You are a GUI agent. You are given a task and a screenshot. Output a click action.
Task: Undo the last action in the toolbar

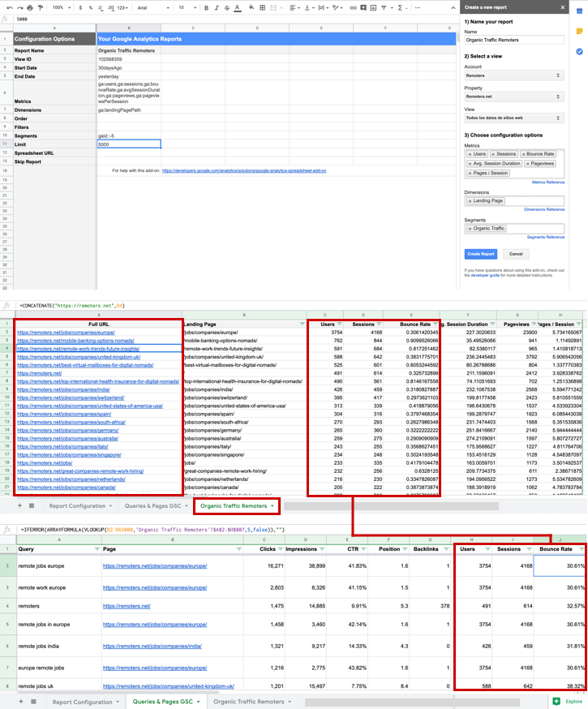point(10,7)
